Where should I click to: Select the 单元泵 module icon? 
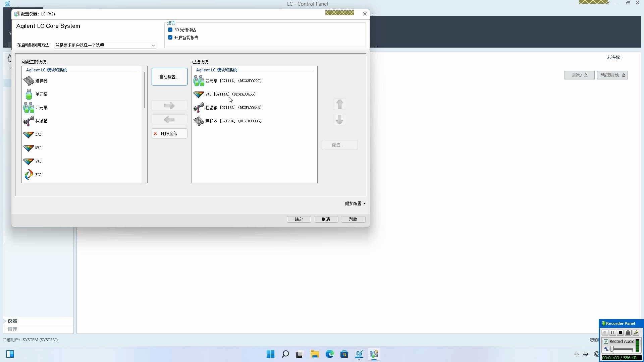click(29, 94)
